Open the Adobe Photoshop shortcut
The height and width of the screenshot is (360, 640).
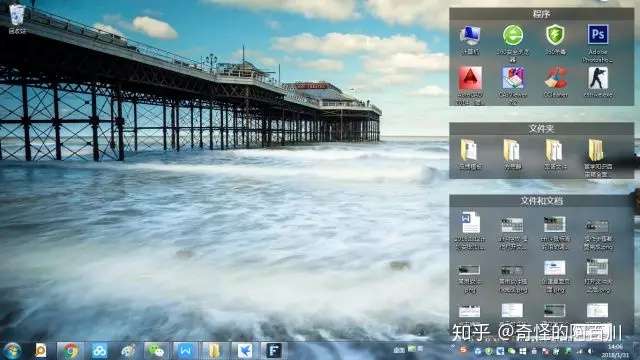(598, 34)
